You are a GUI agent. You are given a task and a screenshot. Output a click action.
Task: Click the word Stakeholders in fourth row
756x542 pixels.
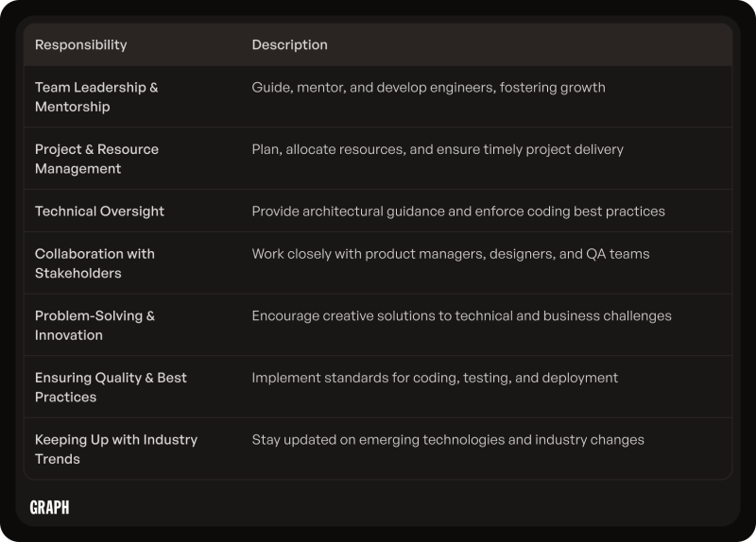pyautogui.click(x=78, y=273)
